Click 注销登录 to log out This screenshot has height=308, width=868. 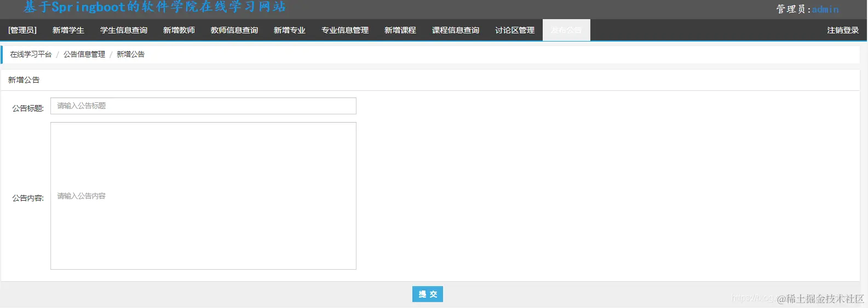click(x=843, y=30)
